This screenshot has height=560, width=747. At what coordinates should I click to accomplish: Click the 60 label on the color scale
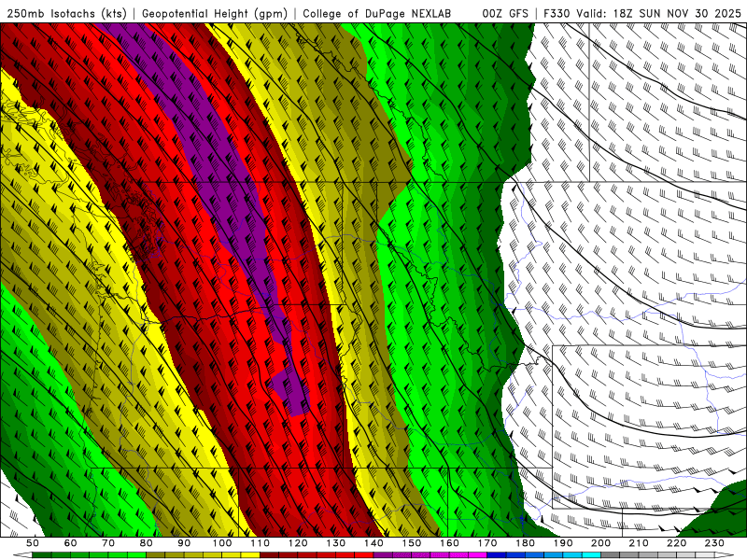70,543
